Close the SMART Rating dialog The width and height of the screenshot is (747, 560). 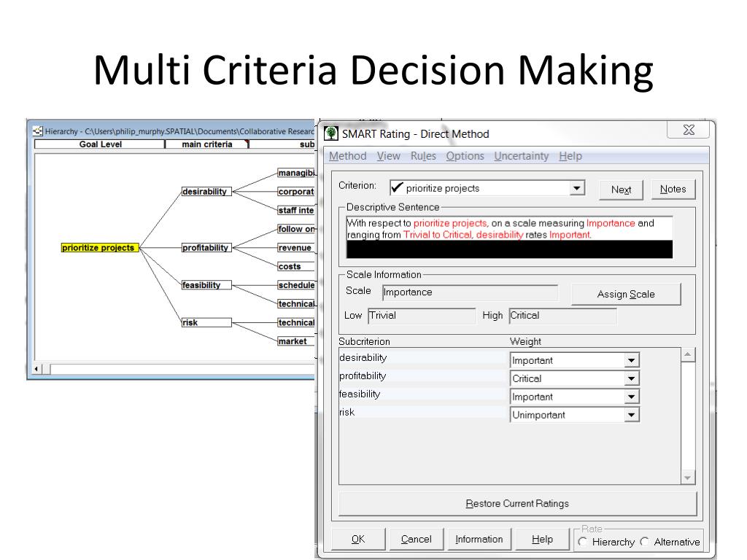[689, 130]
